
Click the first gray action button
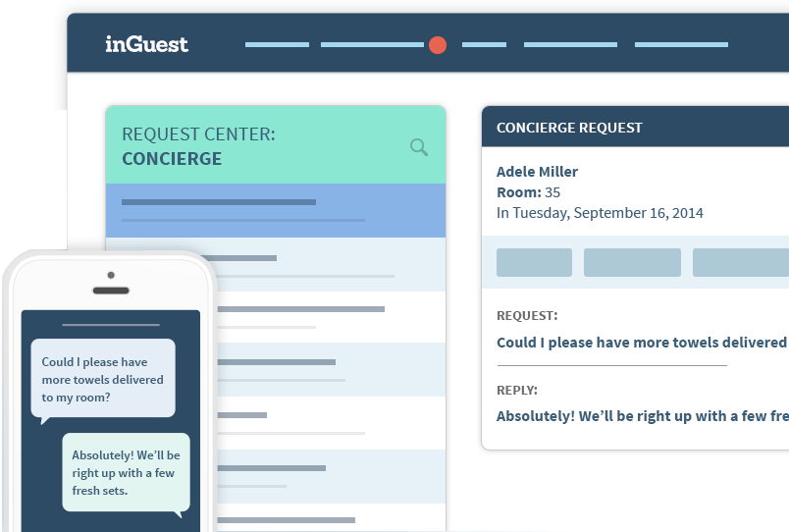pos(534,262)
